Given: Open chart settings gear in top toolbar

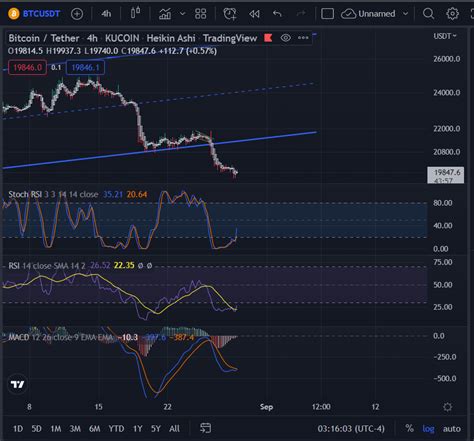Looking at the screenshot, I should point(452,14).
